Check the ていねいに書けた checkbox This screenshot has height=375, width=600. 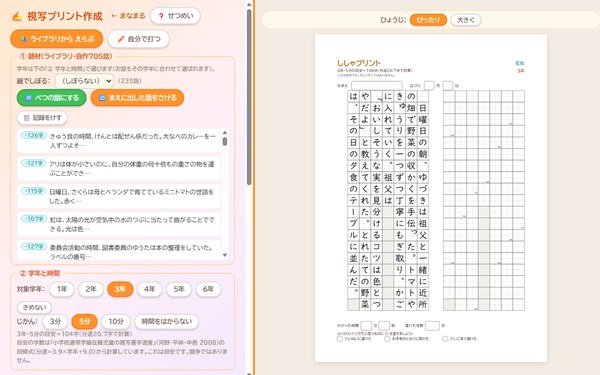[339, 339]
